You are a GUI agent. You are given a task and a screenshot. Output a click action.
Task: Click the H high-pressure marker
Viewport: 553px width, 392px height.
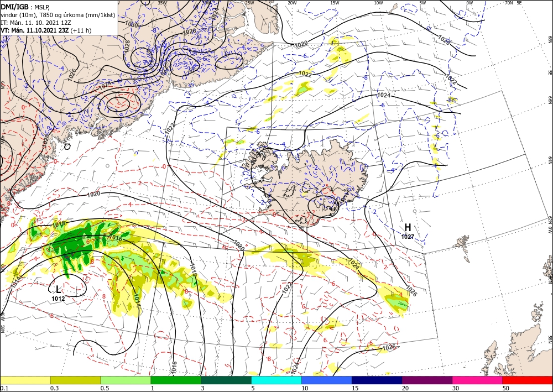[x=408, y=227]
